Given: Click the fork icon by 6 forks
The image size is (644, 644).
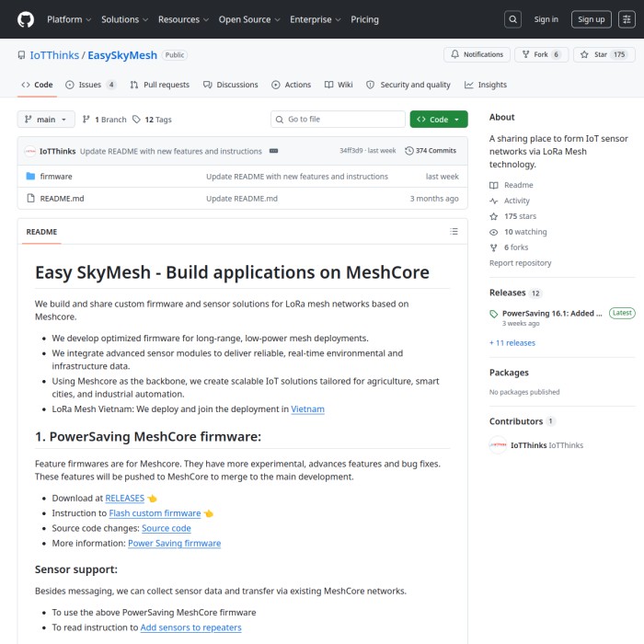Looking at the screenshot, I should point(493,247).
